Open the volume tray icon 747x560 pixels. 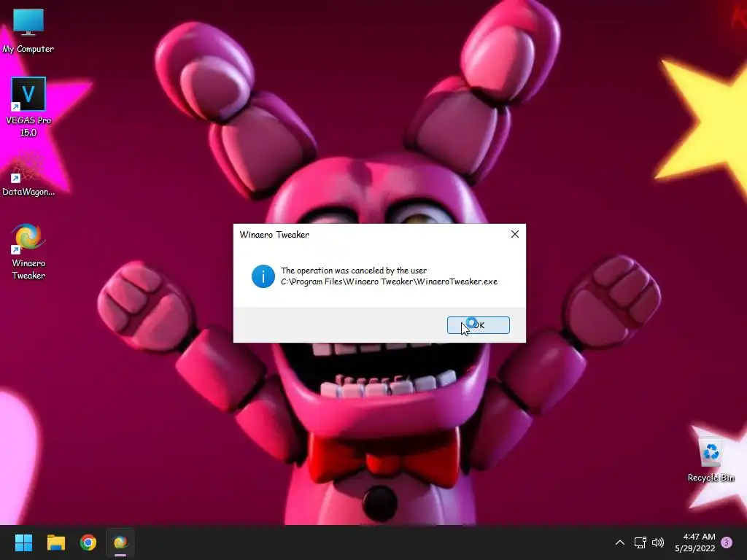coord(658,542)
